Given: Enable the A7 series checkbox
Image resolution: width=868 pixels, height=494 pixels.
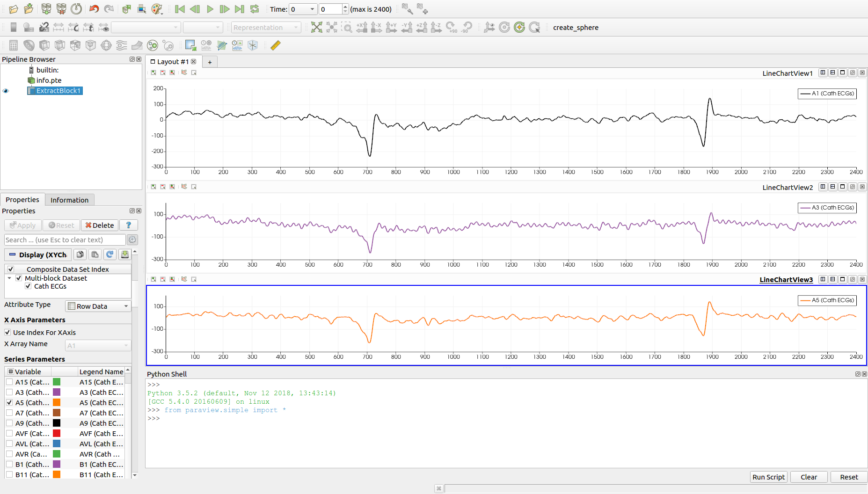Looking at the screenshot, I should [9, 413].
